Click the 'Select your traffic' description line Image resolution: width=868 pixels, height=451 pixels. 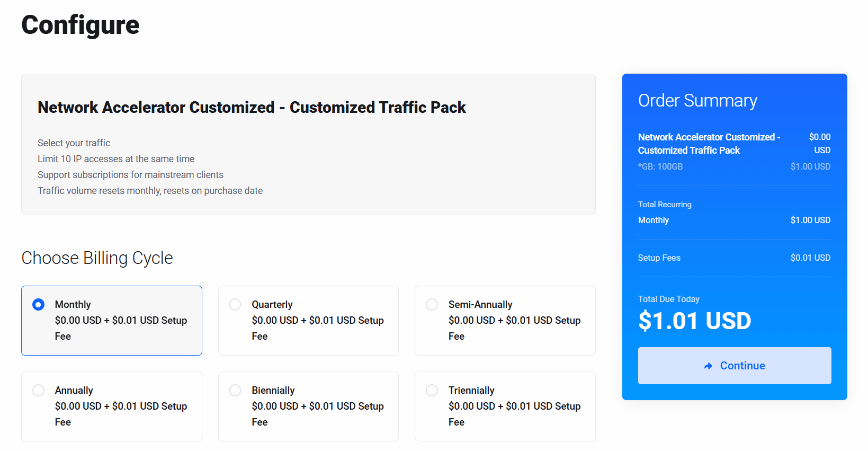(74, 143)
